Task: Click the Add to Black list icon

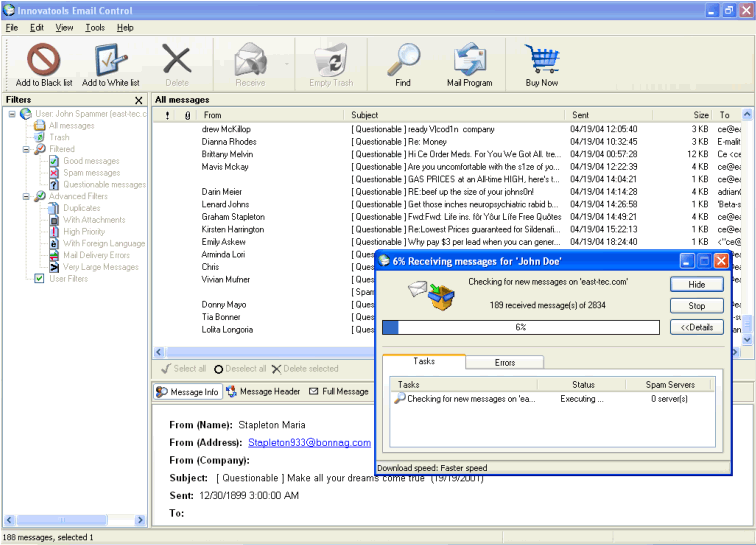Action: (43, 59)
